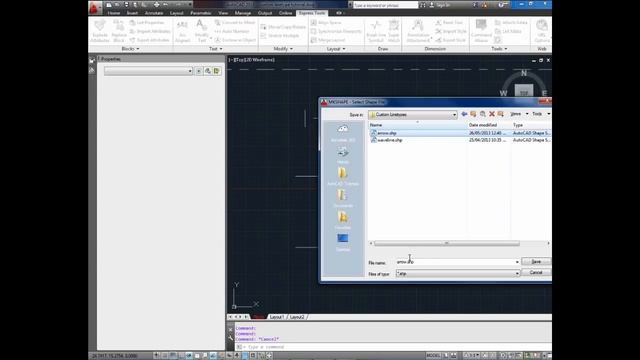
Task: Expand the Blocks ribbon panel
Action: tap(130, 49)
